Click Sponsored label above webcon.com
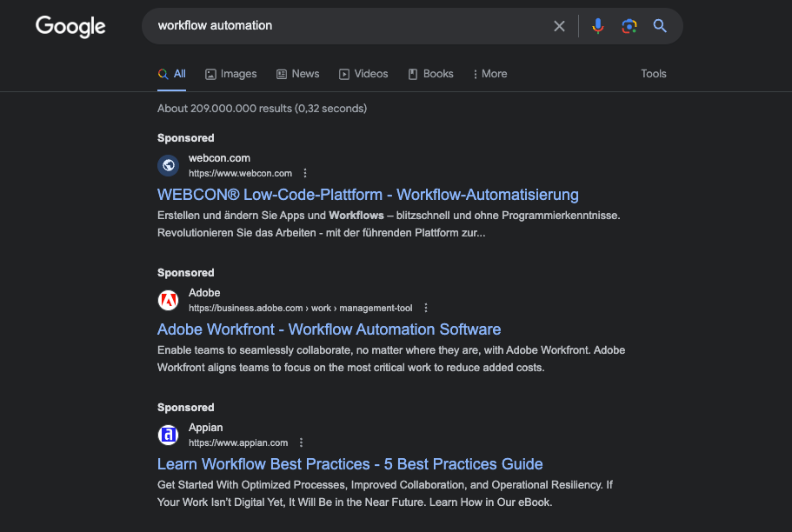The width and height of the screenshot is (792, 532). [185, 138]
